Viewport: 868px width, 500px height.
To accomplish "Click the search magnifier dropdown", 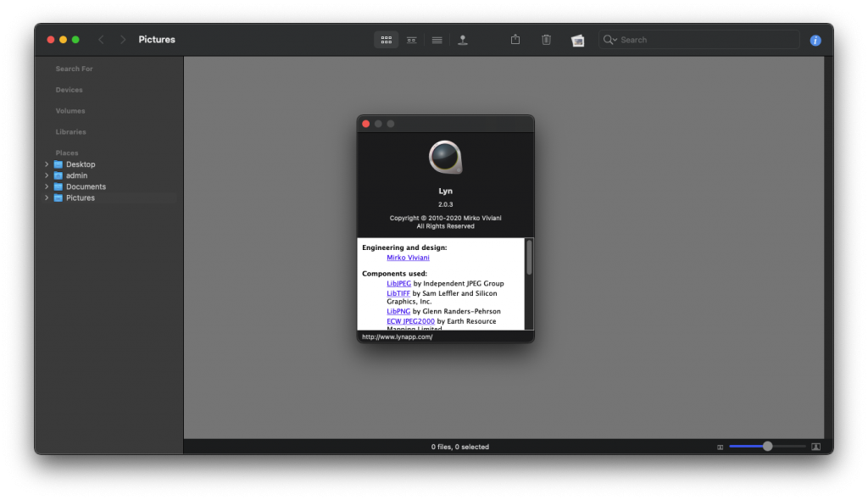I will click(610, 40).
